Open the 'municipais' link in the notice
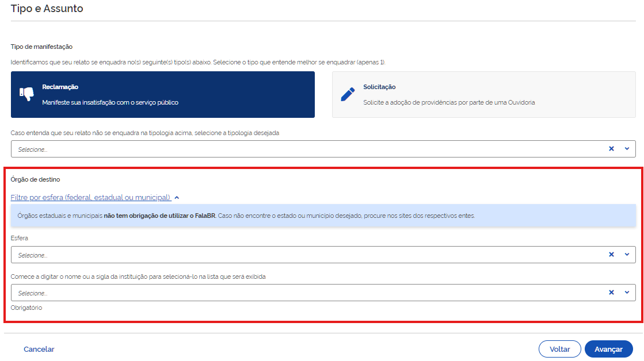Viewport: 644px width, 361px height. [87, 216]
